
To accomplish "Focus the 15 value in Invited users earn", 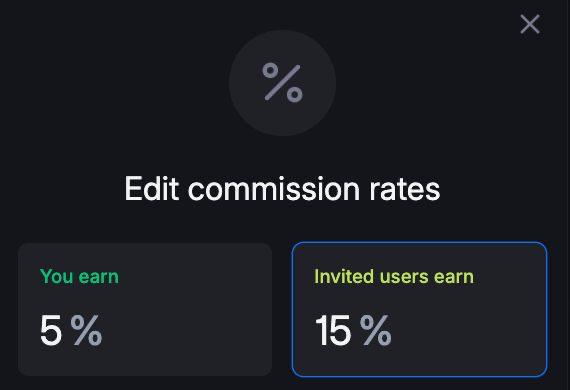I will [x=333, y=330].
